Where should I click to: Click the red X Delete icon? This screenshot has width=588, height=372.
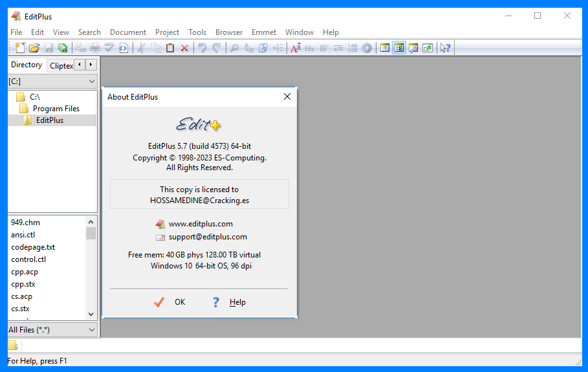point(184,48)
